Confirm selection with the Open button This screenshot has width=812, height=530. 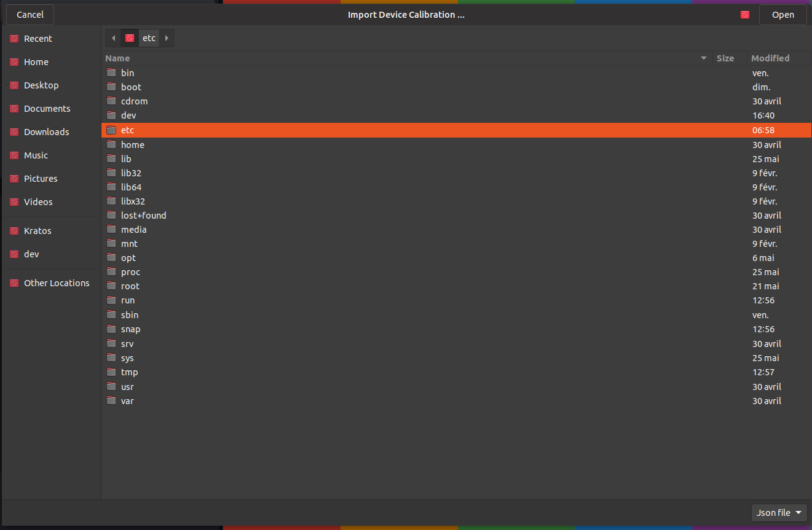pos(782,14)
